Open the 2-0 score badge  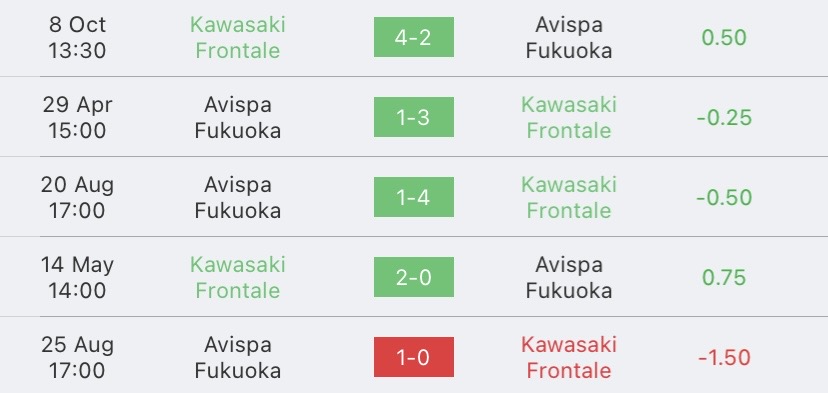tap(413, 277)
